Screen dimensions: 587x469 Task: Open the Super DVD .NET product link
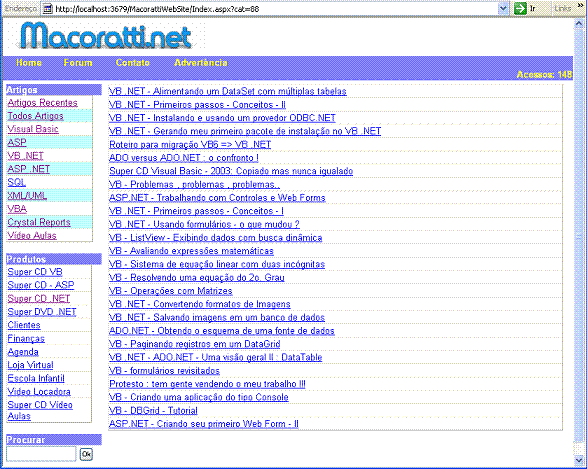[42, 312]
